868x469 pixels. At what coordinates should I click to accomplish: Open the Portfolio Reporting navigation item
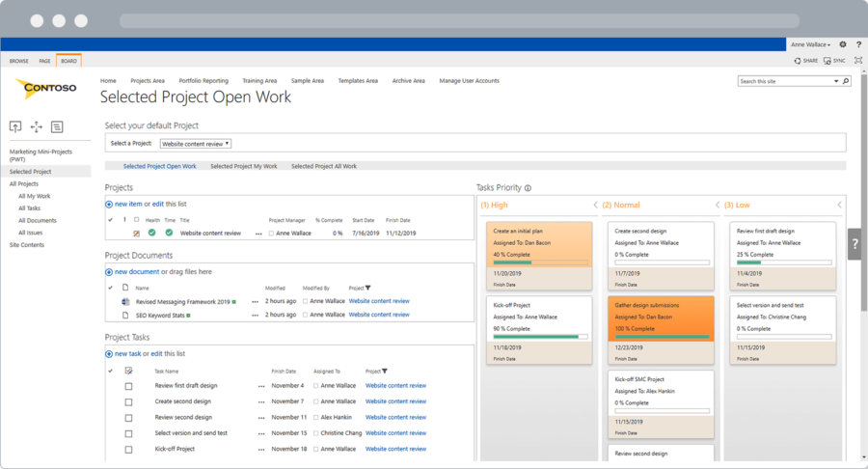(203, 81)
